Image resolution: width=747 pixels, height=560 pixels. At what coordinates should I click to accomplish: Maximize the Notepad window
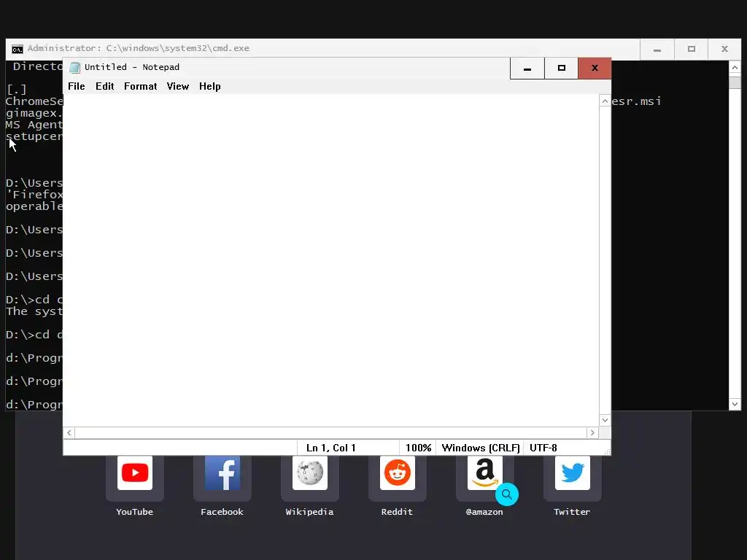click(561, 69)
